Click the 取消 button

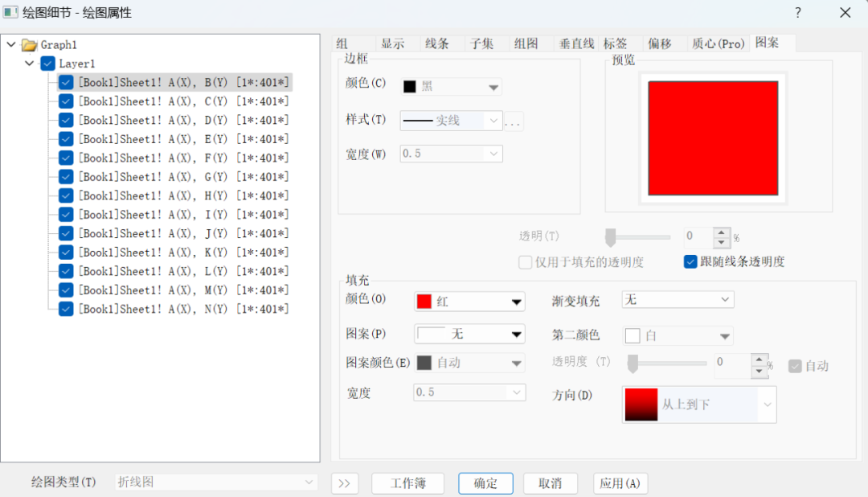[551, 483]
